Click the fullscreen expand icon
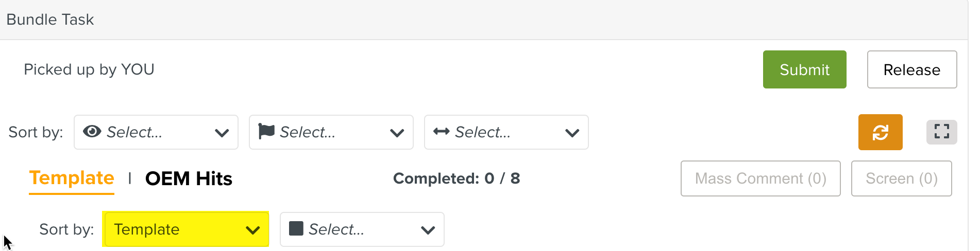Screen dimensions: 980x251 tap(941, 132)
